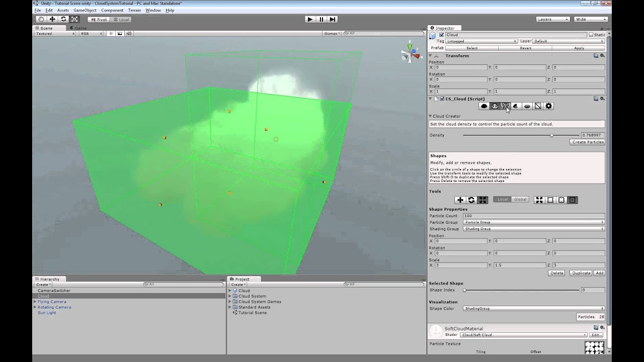The height and width of the screenshot is (362, 644).
Task: Click the Create Particles button
Action: click(x=589, y=142)
